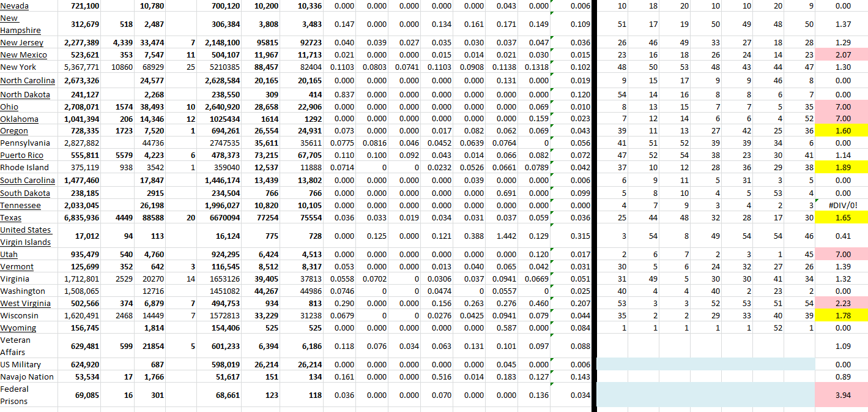Select the yellow highlighted 1.60 cell
Screen dimensions: 868x412
pos(842,131)
